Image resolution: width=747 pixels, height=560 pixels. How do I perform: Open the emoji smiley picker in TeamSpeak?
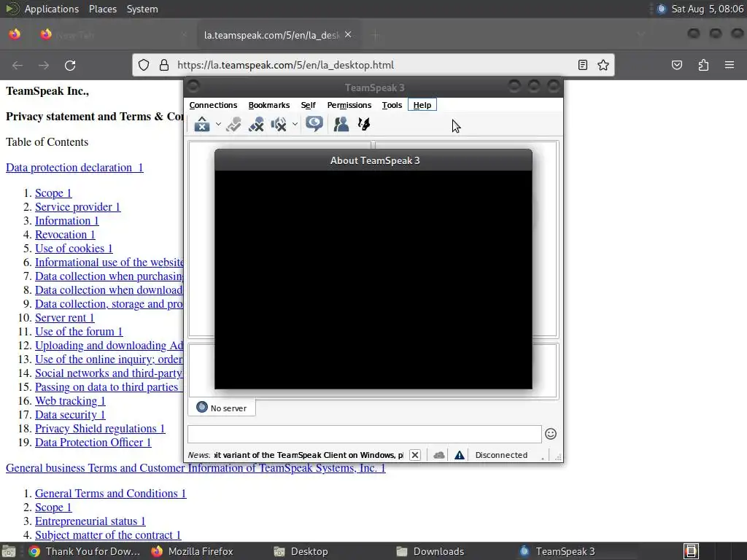pos(551,434)
